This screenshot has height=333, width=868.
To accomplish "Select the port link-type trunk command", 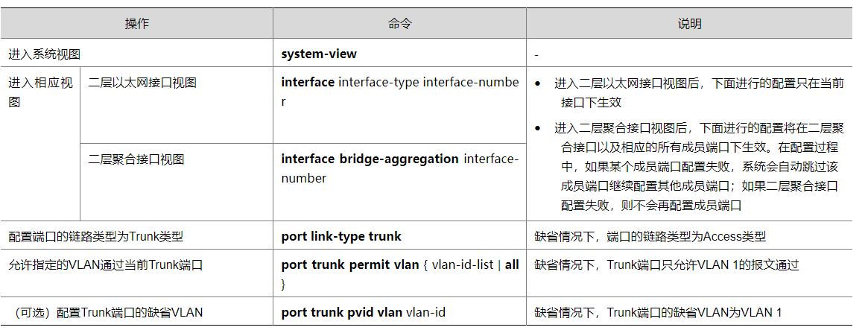I will (x=341, y=236).
